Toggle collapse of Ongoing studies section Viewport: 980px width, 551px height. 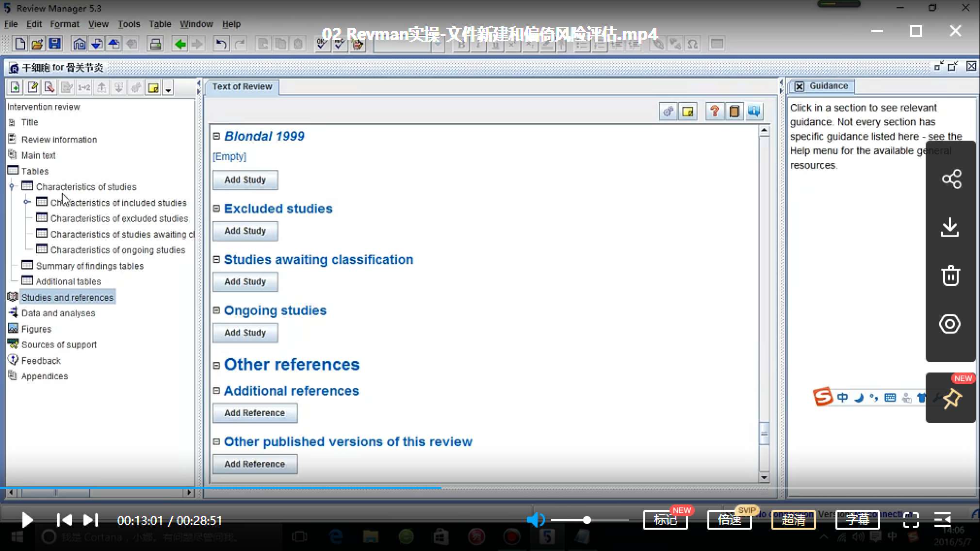tap(217, 309)
